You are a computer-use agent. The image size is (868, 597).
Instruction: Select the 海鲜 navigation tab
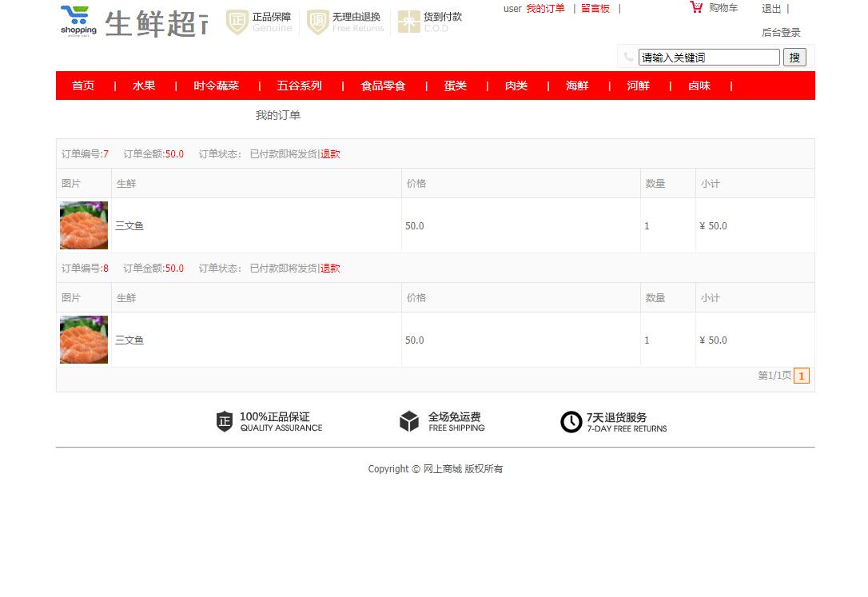tap(577, 86)
